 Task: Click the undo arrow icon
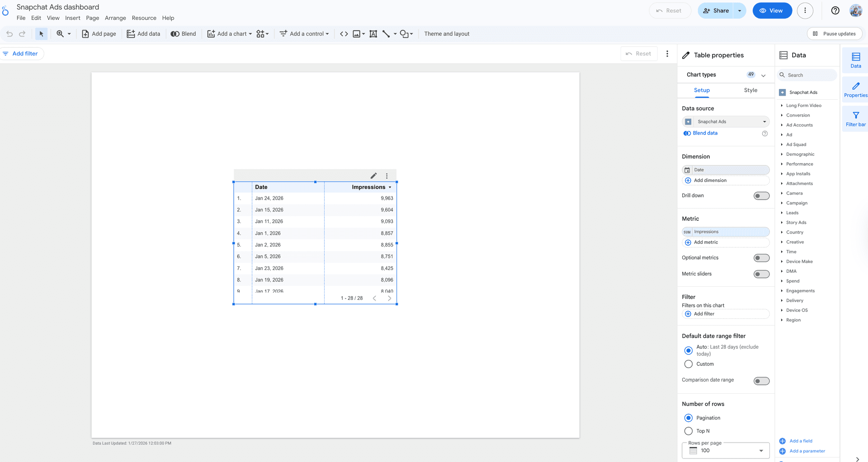(x=9, y=34)
